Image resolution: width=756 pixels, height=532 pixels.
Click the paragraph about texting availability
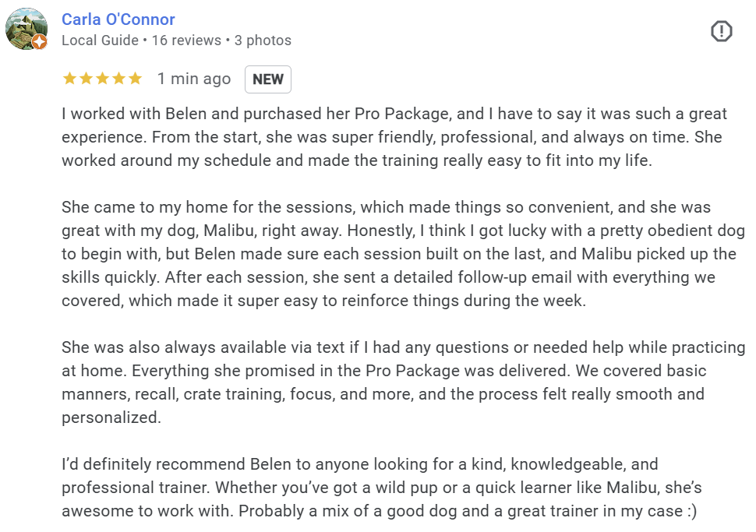(x=390, y=382)
